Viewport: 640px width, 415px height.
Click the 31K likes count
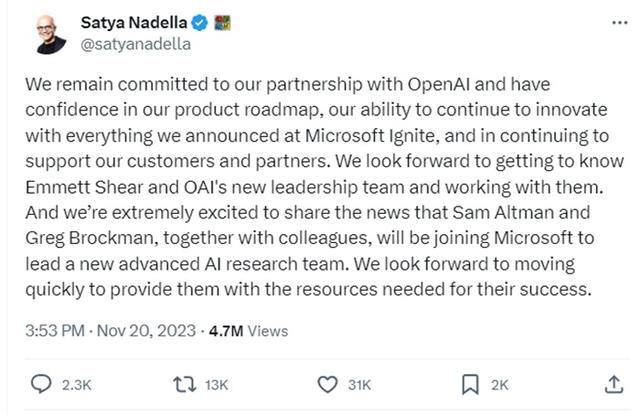[x=358, y=385]
